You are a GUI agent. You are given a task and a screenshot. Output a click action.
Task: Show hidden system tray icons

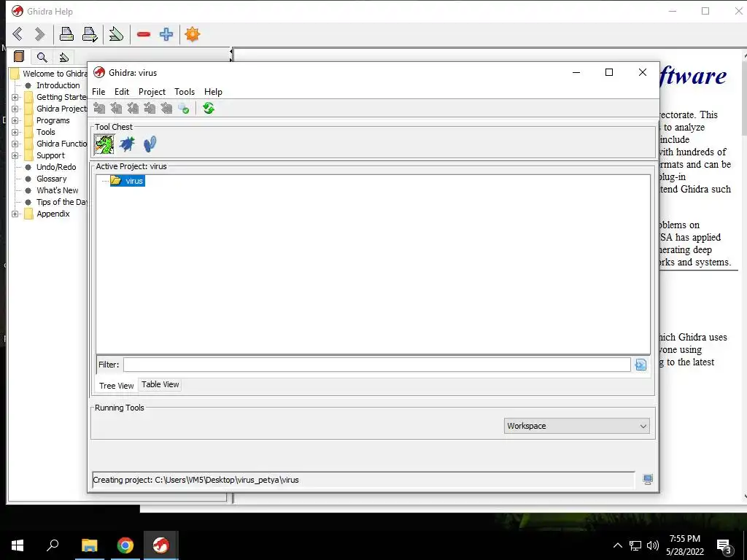[617, 545]
